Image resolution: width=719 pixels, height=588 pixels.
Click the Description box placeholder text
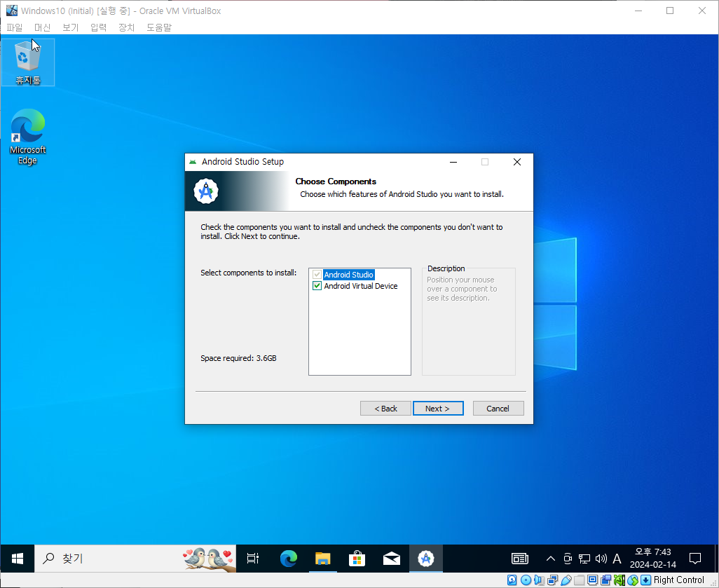(x=462, y=289)
